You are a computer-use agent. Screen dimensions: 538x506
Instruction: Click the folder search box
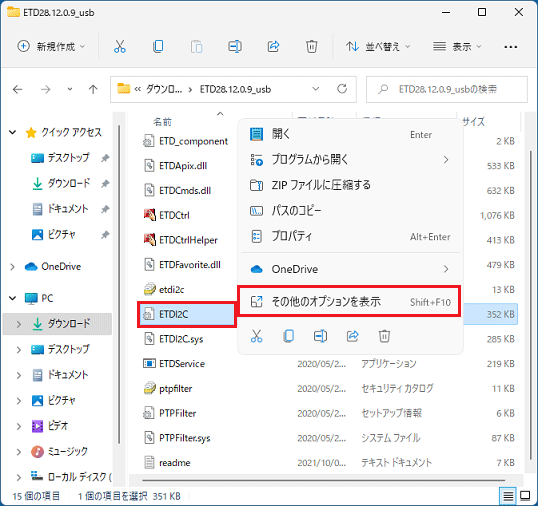pos(447,90)
